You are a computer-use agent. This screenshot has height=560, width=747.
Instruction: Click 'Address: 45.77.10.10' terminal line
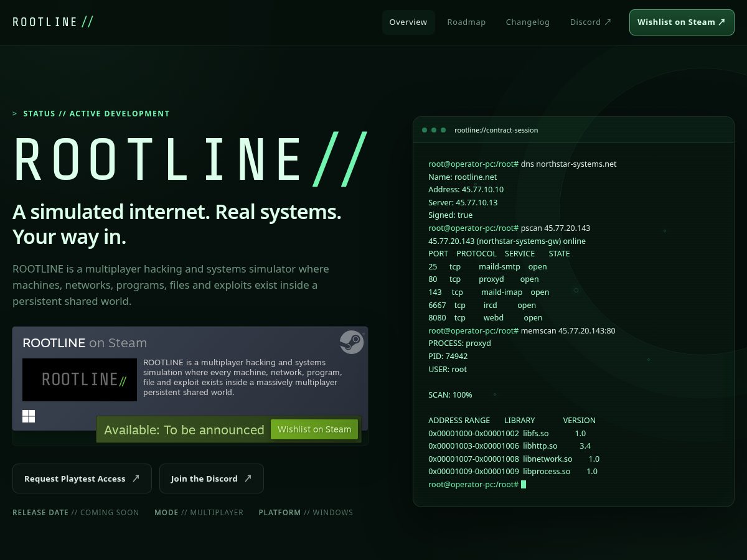tap(466, 190)
